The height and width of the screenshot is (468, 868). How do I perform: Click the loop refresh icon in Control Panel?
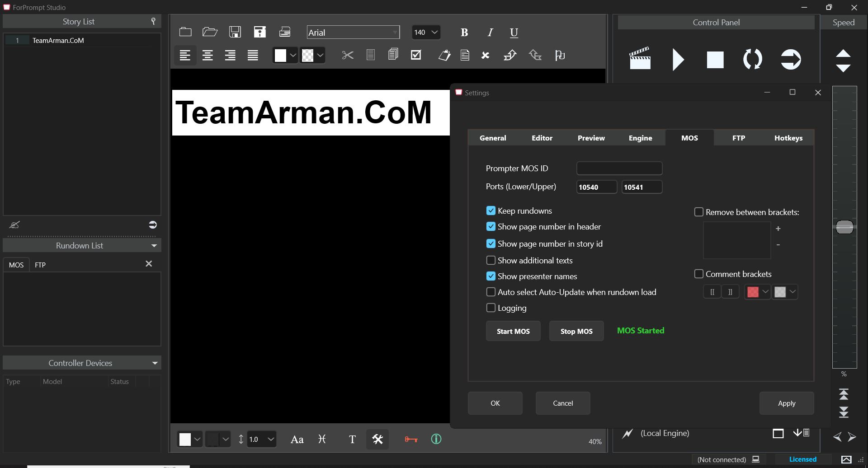coord(753,59)
